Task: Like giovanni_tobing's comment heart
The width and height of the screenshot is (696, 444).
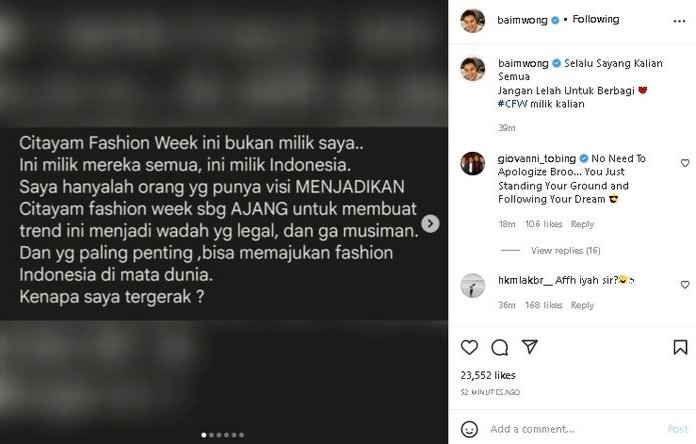Action: pos(685,163)
